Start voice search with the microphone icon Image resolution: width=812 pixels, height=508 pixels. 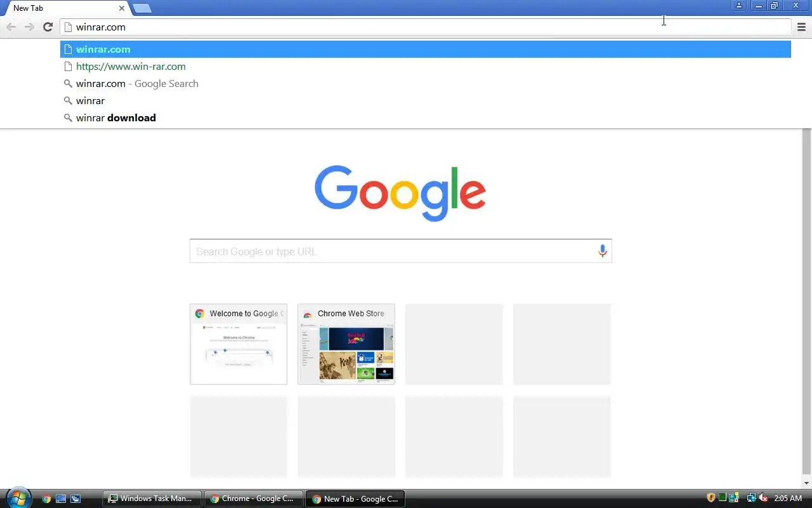(x=603, y=251)
